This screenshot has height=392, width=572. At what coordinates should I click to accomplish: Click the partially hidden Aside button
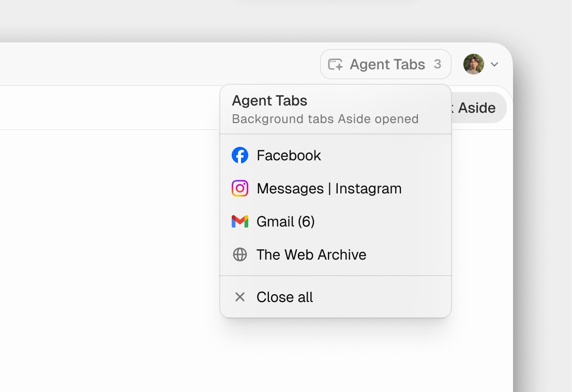coord(479,108)
